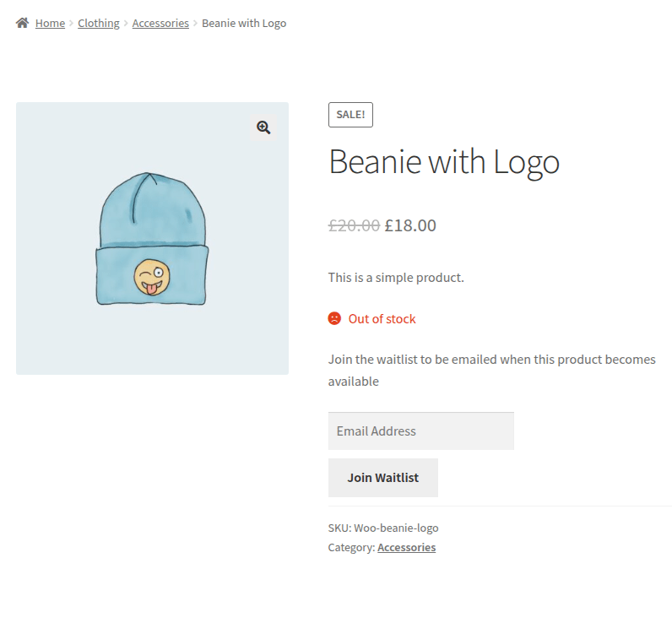Open the Accessories link in the breadcrumb
672x623 pixels.
click(160, 24)
